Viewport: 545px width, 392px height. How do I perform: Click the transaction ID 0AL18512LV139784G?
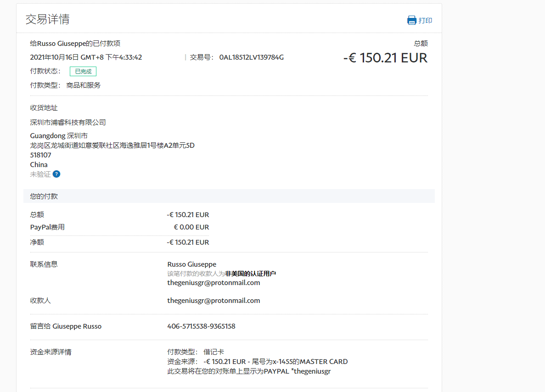coord(251,57)
